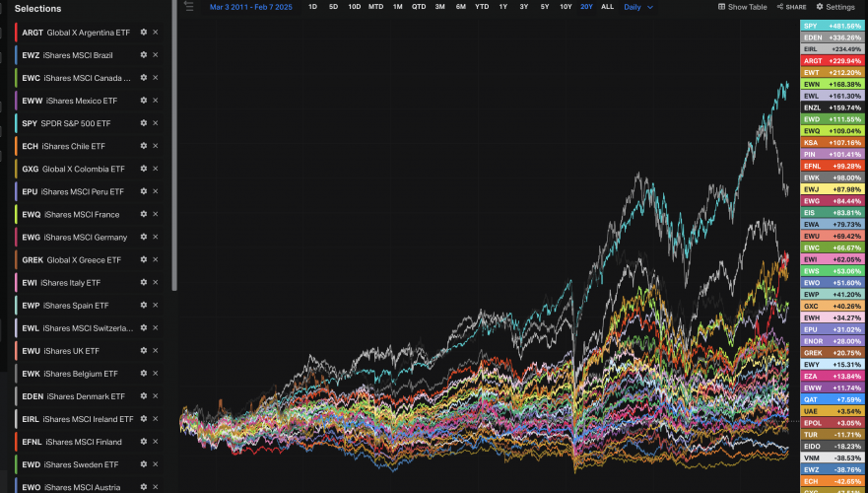Remove EWZ iShares MSCI Brazil from selections
Image resolution: width=868 pixels, height=493 pixels.
click(155, 55)
